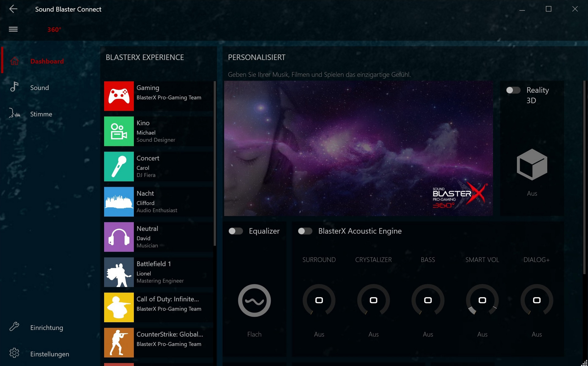The image size is (588, 366).
Task: Open the hamburger navigation menu
Action: (13, 29)
